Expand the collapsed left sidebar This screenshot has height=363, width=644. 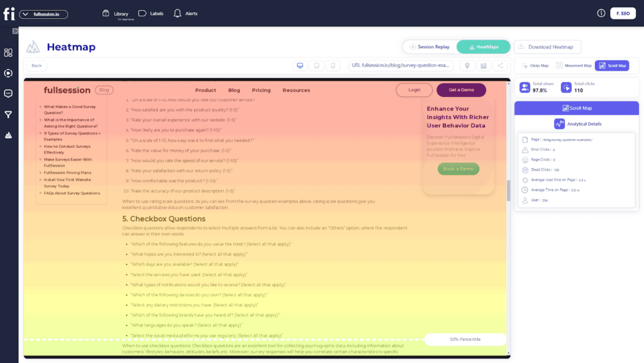tap(15, 31)
